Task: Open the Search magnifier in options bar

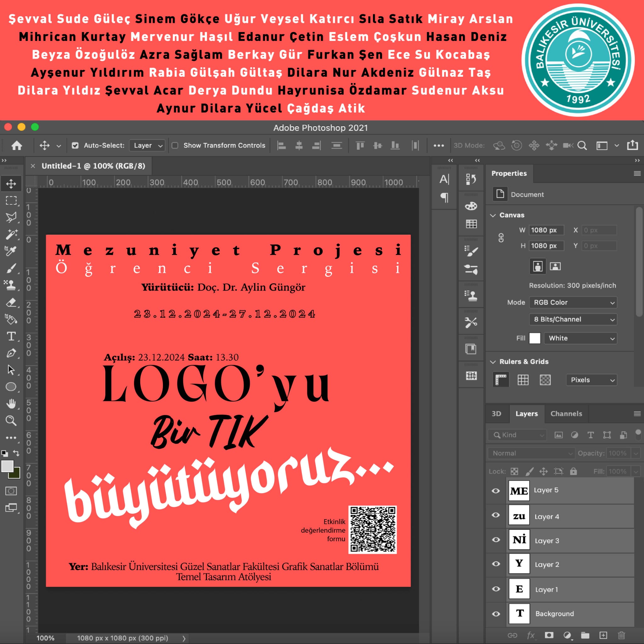Action: [x=582, y=146]
